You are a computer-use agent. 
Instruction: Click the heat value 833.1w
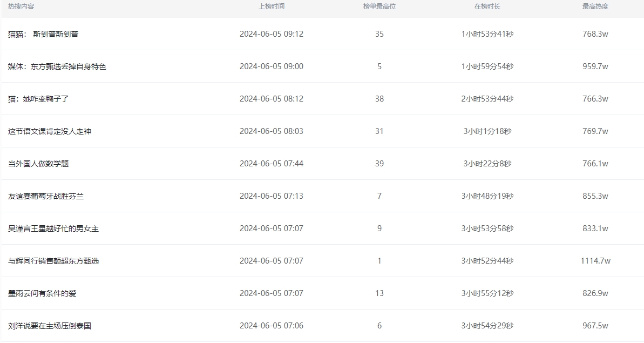pyautogui.click(x=595, y=229)
